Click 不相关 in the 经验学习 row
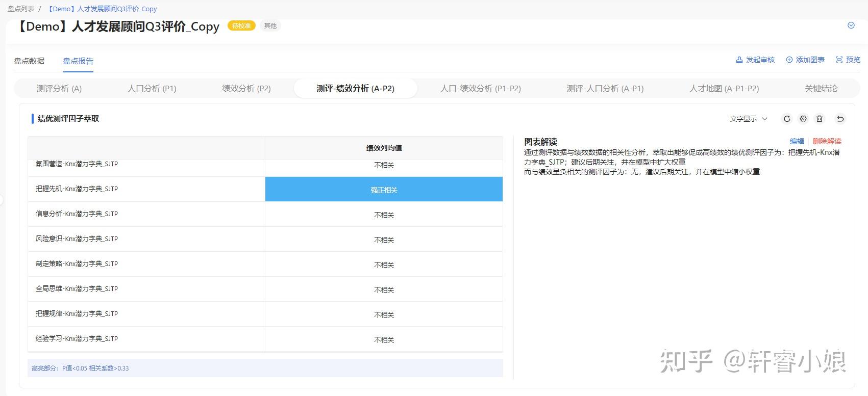 click(384, 340)
